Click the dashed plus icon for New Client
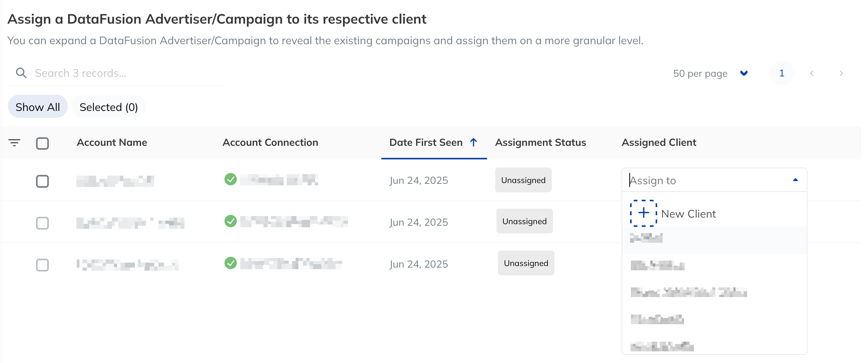 pyautogui.click(x=643, y=213)
